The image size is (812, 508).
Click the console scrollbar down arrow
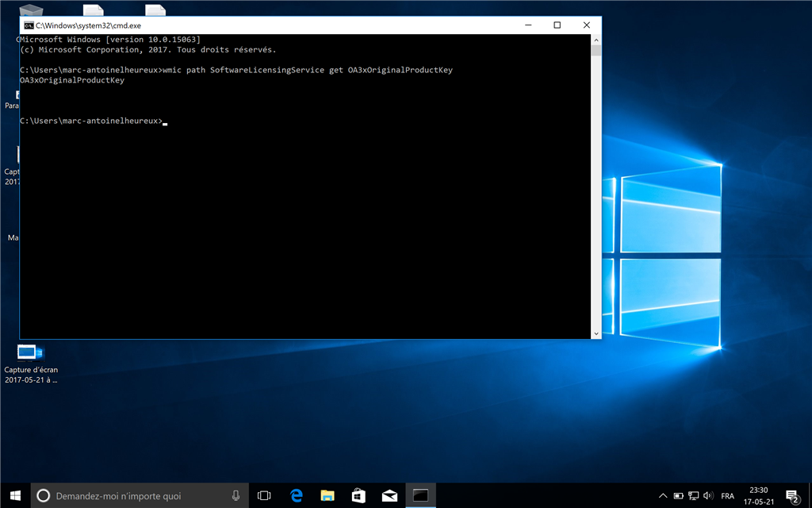[x=596, y=334]
